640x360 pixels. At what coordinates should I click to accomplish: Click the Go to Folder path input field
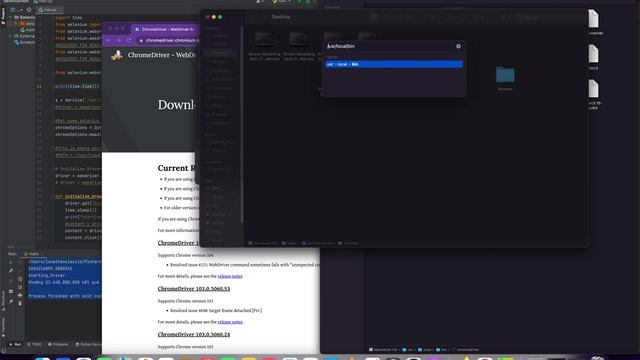coord(390,46)
